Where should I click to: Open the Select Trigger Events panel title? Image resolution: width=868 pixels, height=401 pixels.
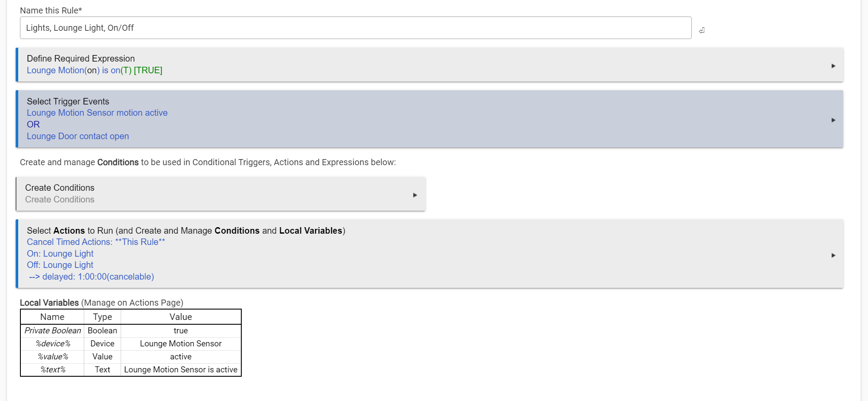[68, 101]
